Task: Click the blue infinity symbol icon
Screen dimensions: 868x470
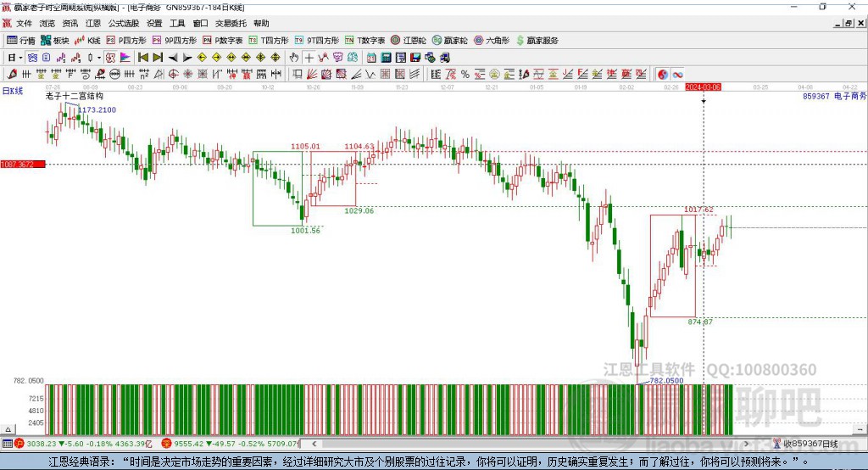Action: (x=677, y=75)
